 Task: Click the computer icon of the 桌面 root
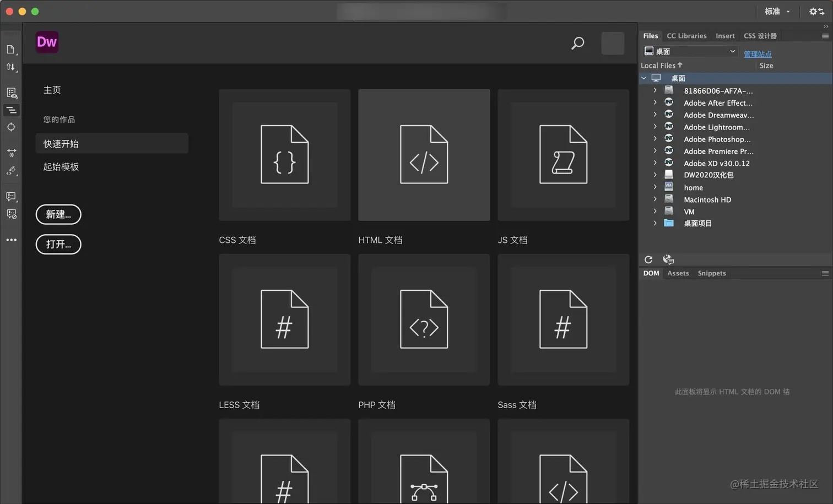(x=656, y=78)
